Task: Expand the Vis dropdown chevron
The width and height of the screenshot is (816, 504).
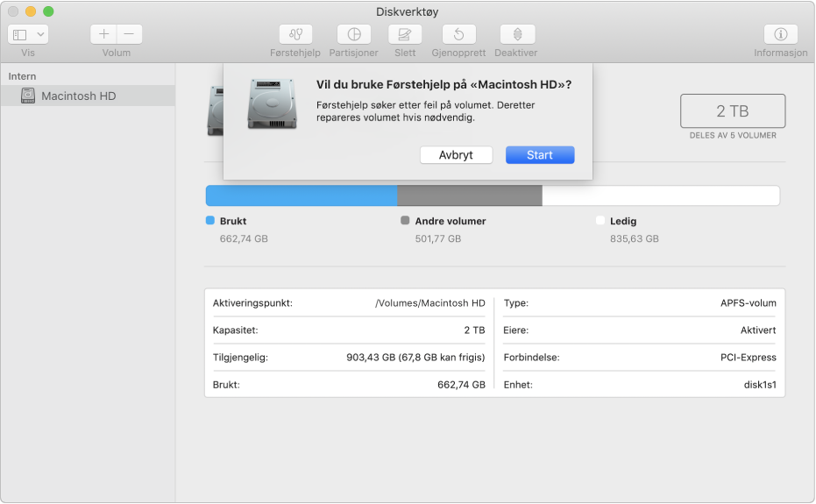Action: point(40,35)
